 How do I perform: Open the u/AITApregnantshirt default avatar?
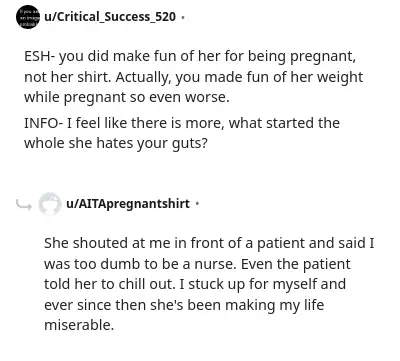click(50, 204)
